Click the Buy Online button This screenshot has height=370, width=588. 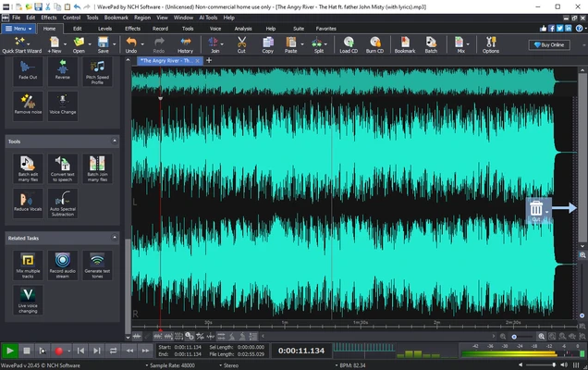[549, 45]
